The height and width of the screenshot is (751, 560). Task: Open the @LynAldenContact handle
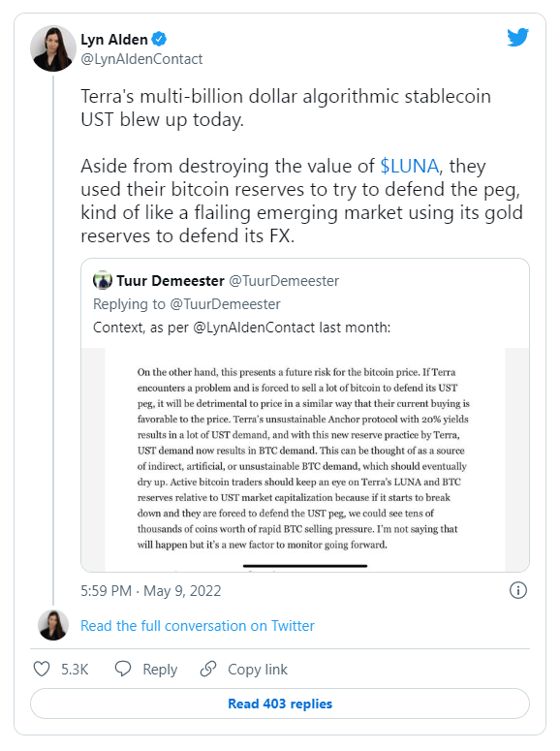coord(141,59)
